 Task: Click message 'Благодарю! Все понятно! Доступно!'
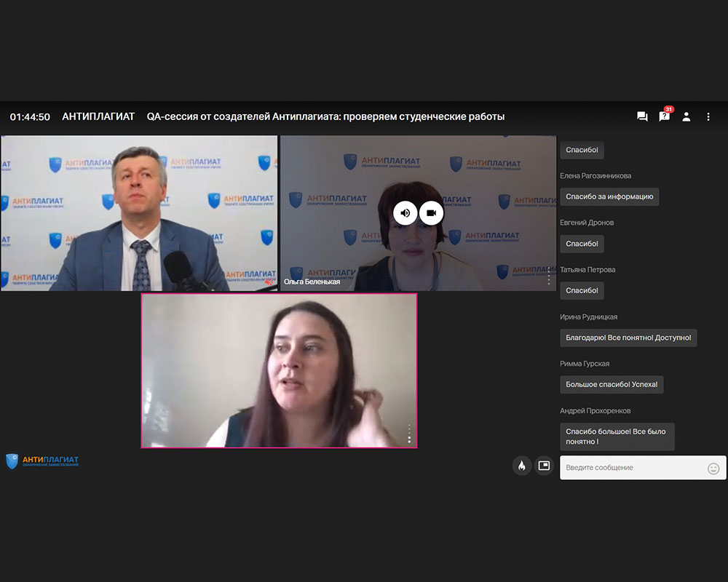628,338
